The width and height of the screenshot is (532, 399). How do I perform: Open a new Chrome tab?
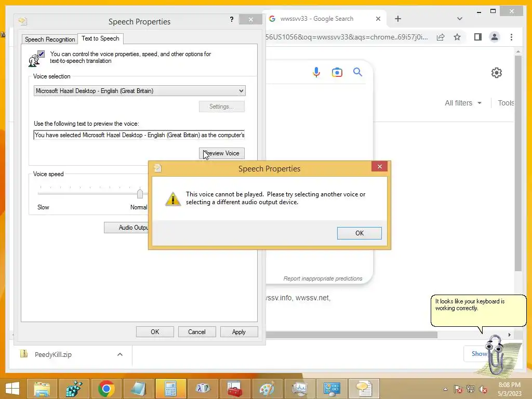pyautogui.click(x=398, y=19)
